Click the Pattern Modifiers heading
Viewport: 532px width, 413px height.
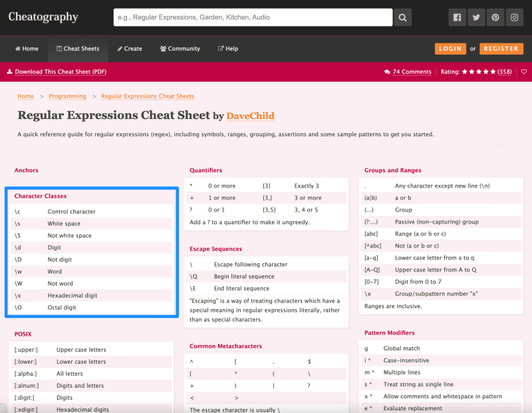(389, 333)
